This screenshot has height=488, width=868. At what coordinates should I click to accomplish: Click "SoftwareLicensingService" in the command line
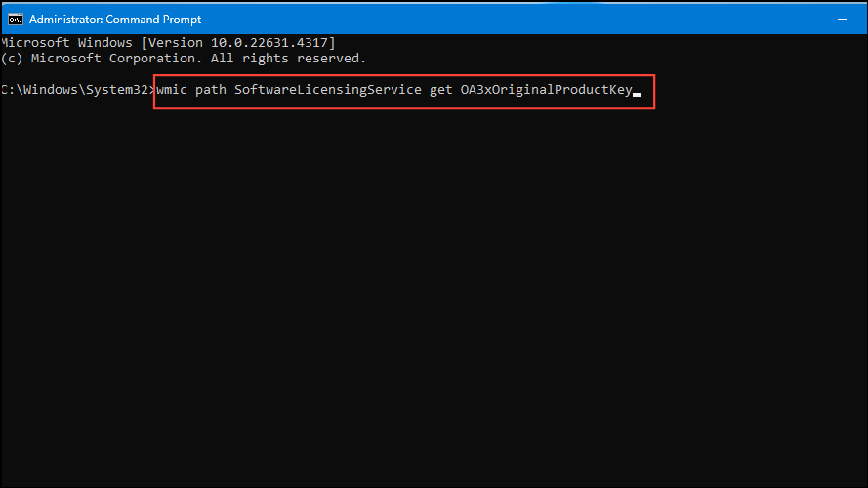[327, 91]
